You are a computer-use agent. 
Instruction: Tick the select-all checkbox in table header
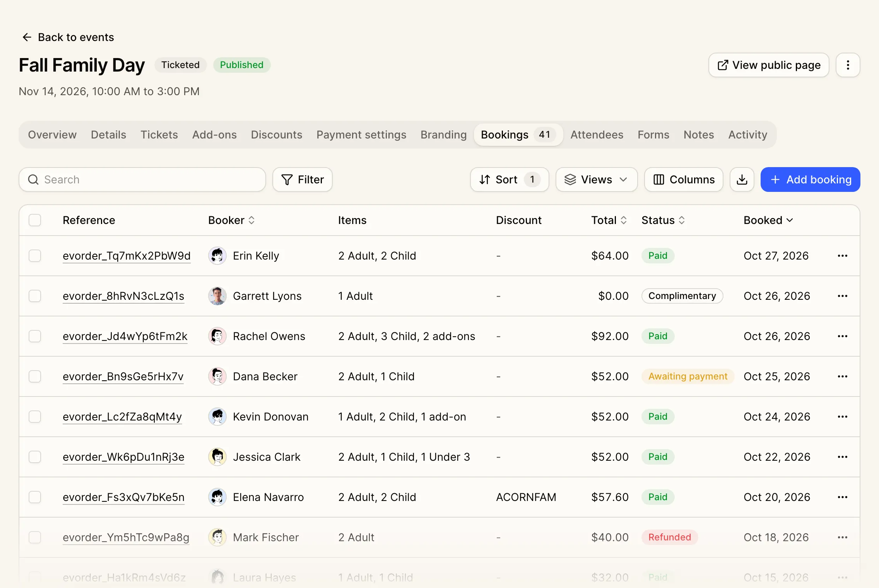pyautogui.click(x=35, y=220)
